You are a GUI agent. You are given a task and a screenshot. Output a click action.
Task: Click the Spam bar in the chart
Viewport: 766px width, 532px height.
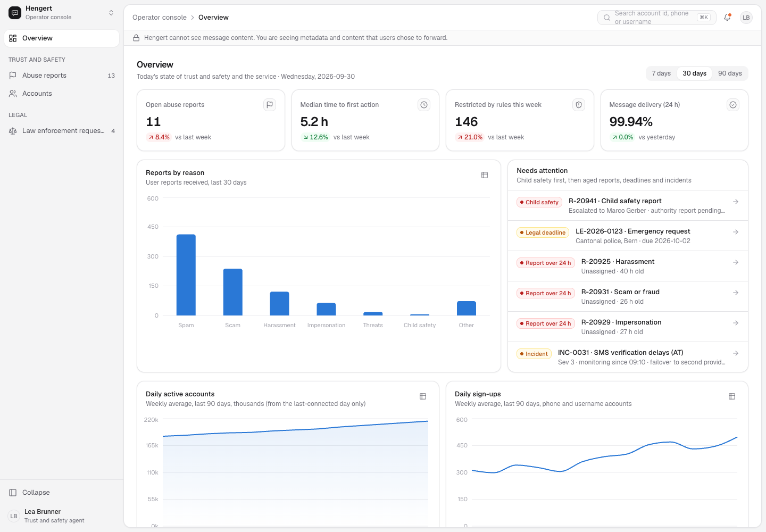[x=186, y=275]
